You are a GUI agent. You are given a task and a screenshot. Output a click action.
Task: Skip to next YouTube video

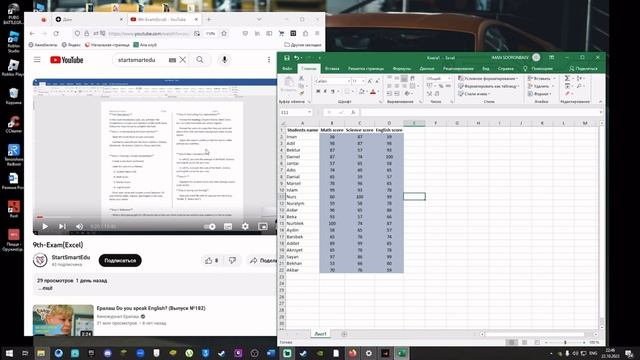click(62, 226)
